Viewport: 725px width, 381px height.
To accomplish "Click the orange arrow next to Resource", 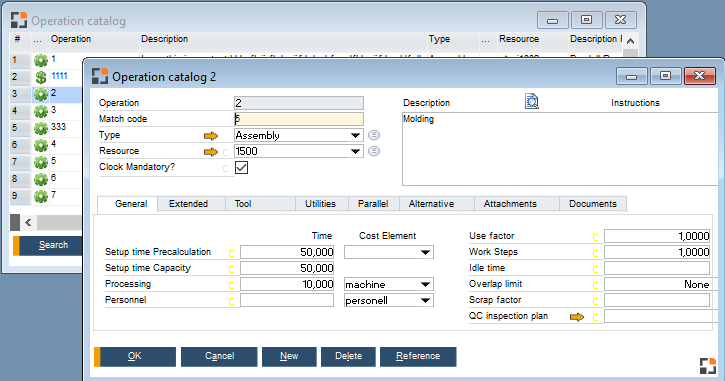I will (x=211, y=152).
